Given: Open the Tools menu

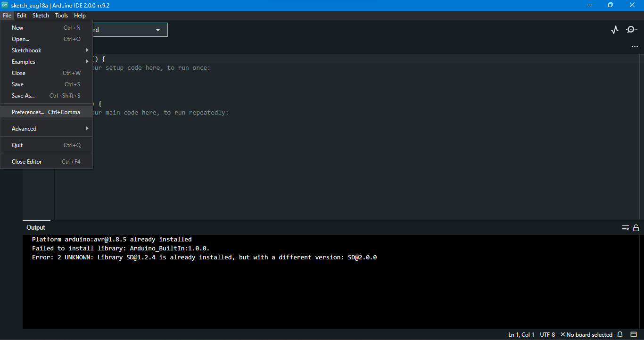Looking at the screenshot, I should [x=61, y=16].
